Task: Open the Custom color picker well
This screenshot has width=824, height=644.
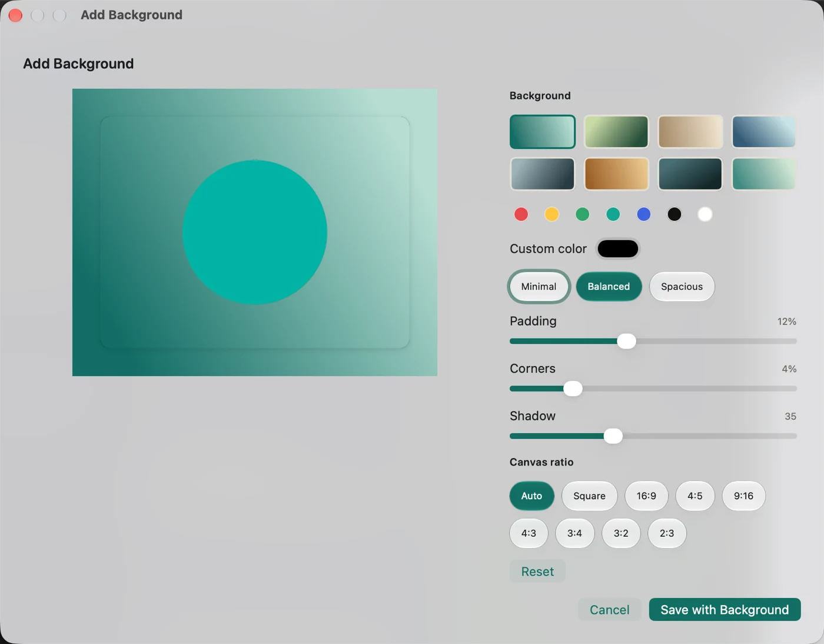Action: pos(618,248)
